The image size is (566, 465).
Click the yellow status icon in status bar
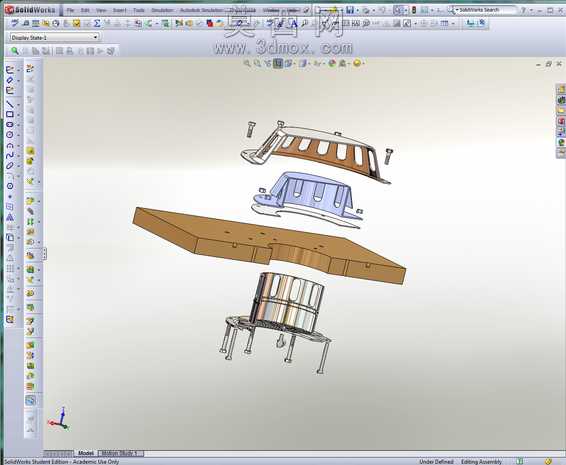(x=548, y=461)
